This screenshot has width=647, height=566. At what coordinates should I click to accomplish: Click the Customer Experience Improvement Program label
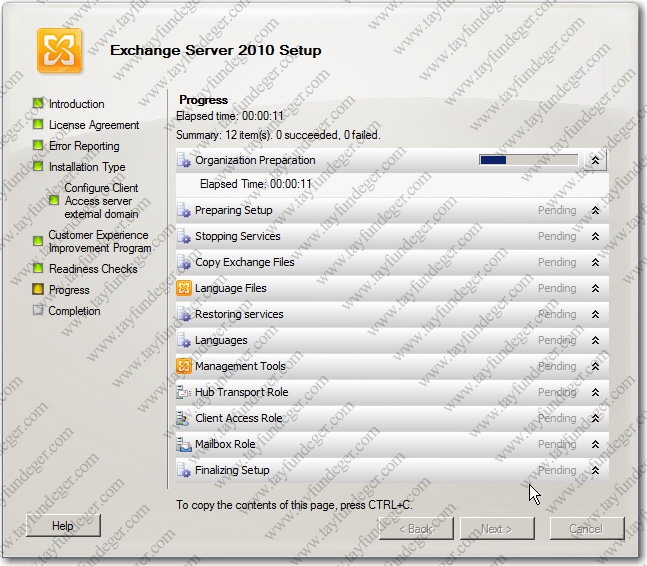(x=100, y=241)
